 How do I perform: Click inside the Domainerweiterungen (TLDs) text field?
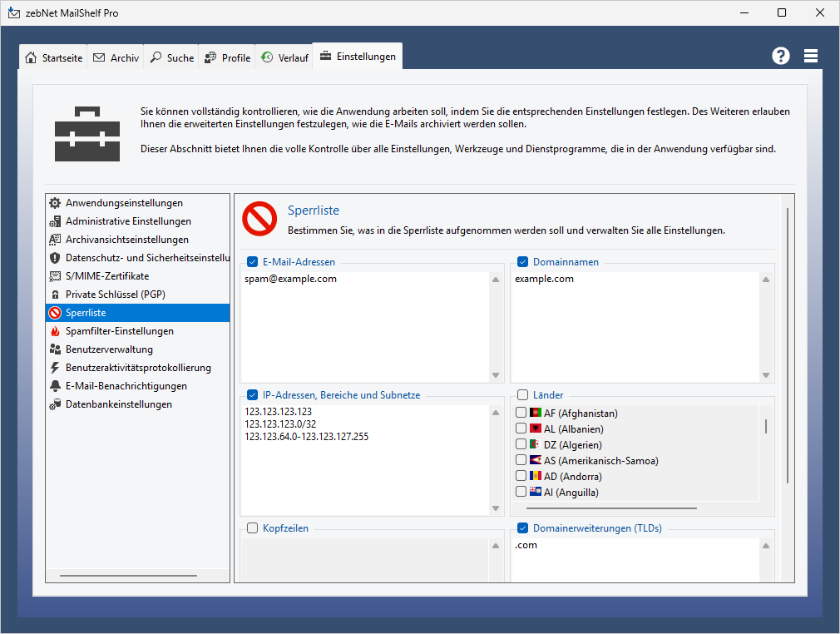click(632, 562)
